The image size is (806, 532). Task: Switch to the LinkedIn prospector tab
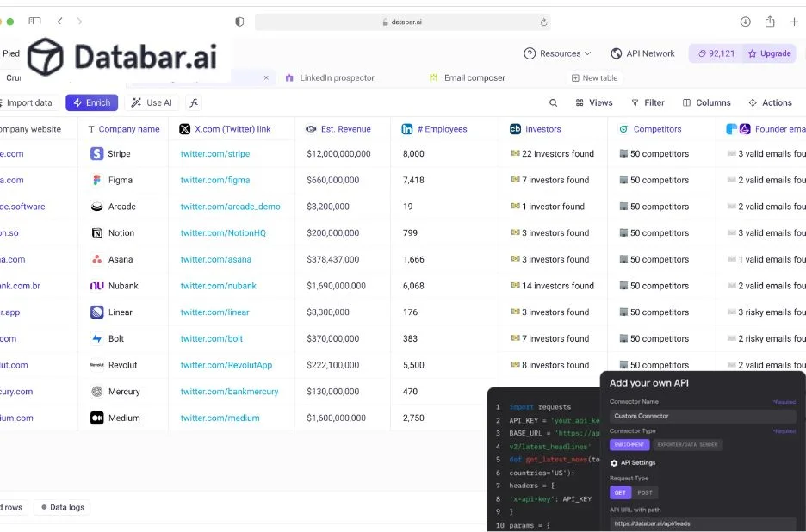330,78
